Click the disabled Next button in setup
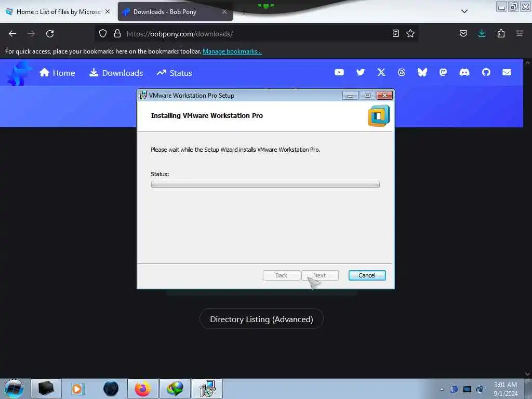 320,275
